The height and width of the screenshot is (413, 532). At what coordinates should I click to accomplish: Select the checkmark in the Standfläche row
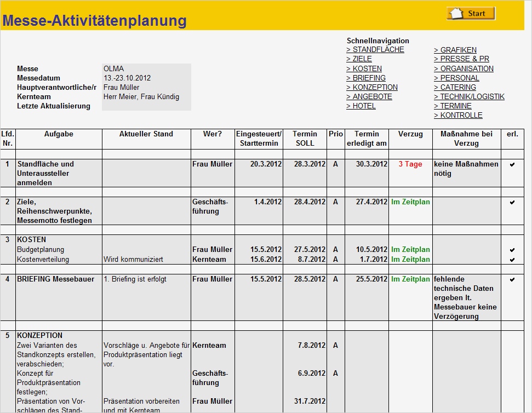tap(512, 164)
